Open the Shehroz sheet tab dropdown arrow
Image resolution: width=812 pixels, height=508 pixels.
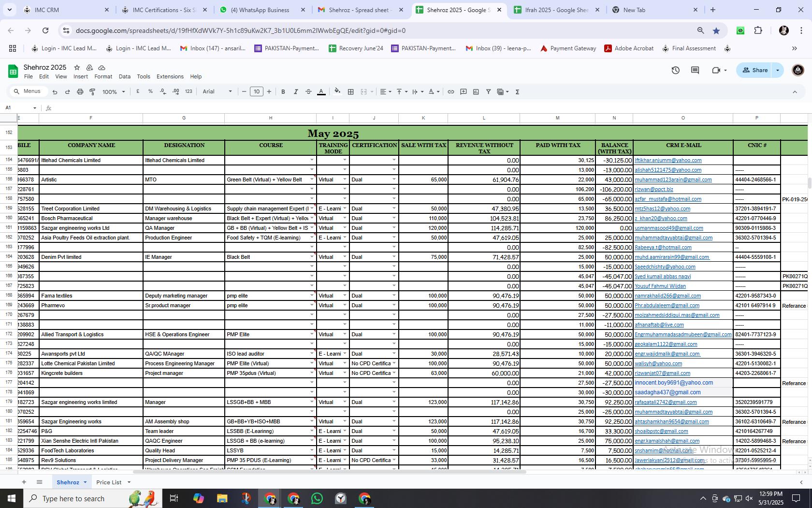point(85,482)
